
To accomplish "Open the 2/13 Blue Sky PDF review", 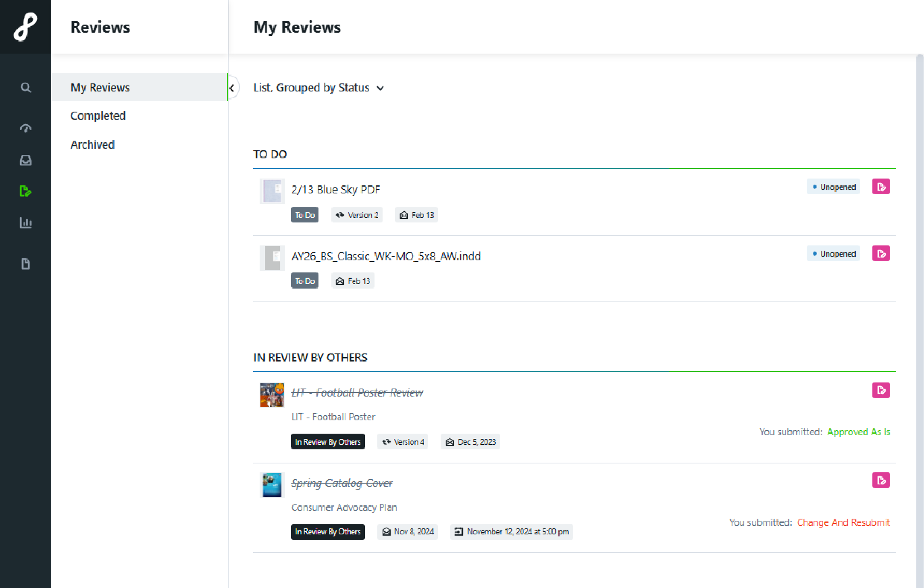I will coord(336,189).
